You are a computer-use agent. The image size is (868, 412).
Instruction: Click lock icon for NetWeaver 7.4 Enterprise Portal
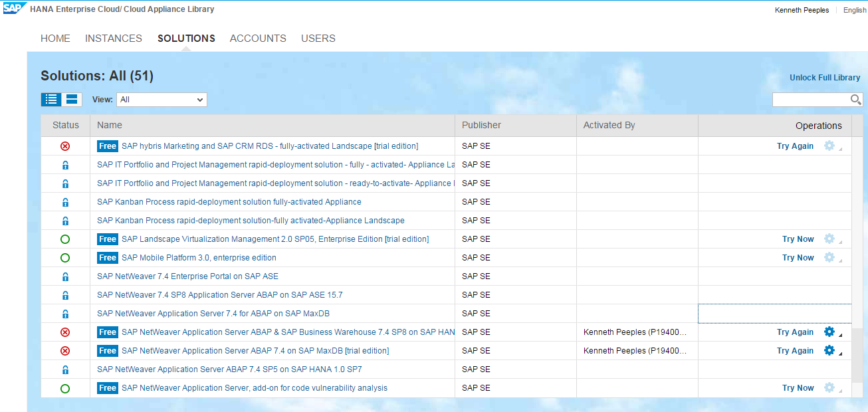click(65, 276)
